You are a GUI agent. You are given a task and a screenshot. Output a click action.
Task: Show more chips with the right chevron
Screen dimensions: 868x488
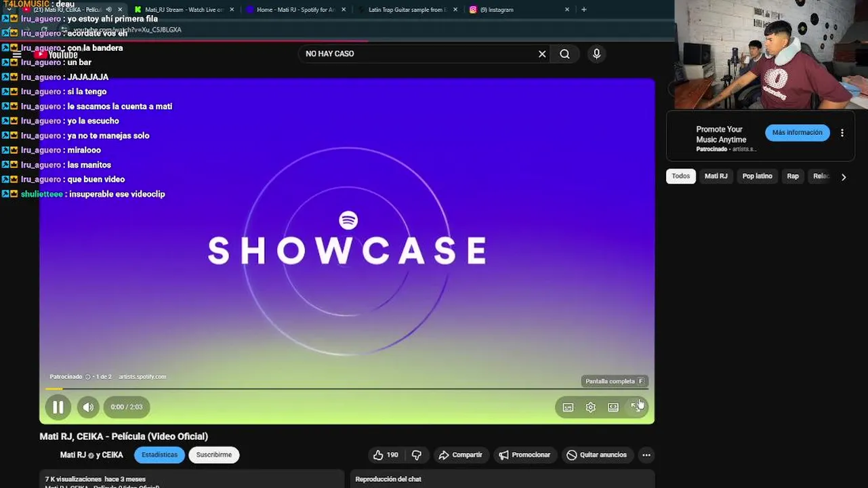[x=844, y=177]
